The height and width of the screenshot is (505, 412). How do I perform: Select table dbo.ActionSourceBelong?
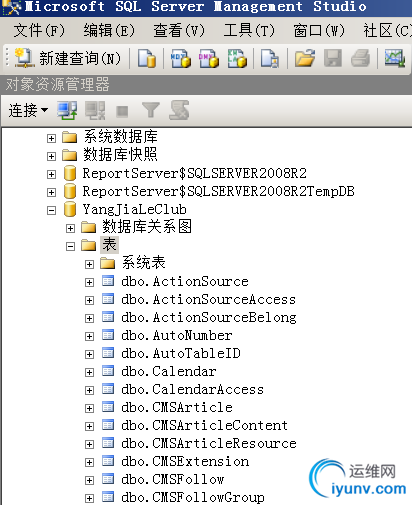[x=209, y=318]
